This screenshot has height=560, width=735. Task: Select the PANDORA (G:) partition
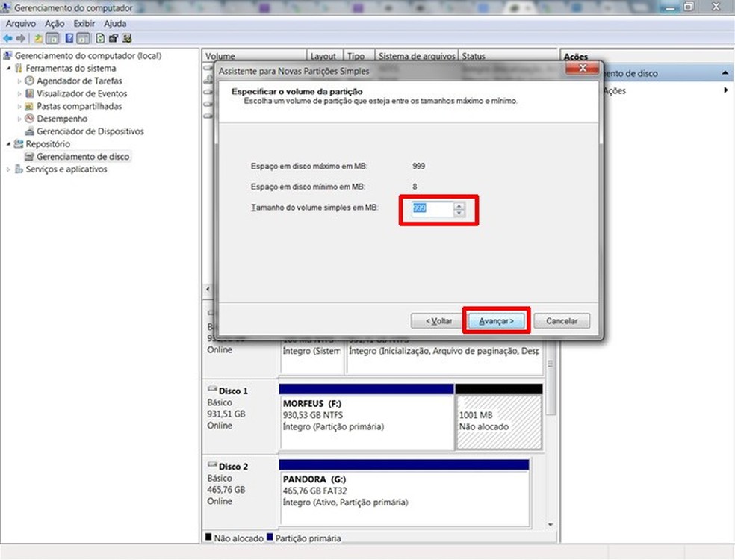404,492
